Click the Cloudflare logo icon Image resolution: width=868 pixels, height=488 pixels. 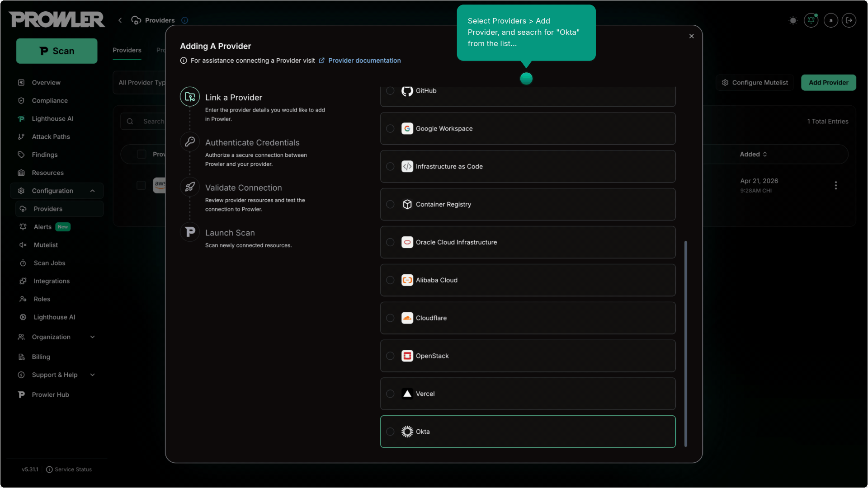(x=407, y=319)
